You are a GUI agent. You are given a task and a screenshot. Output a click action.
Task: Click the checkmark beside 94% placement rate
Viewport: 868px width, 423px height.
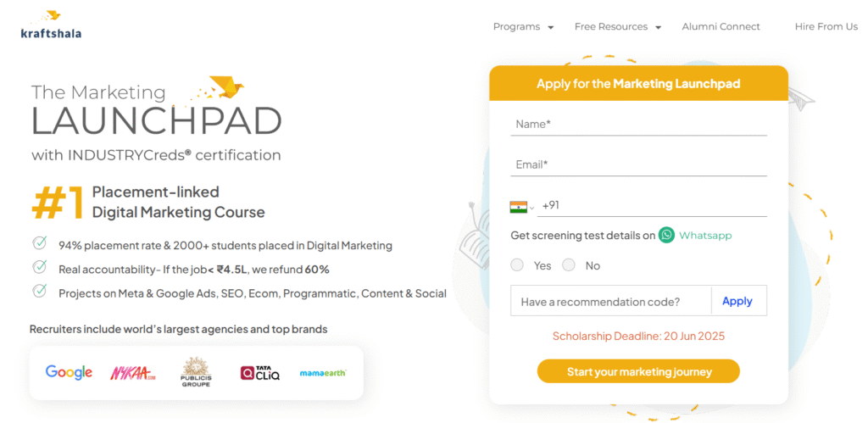39,243
